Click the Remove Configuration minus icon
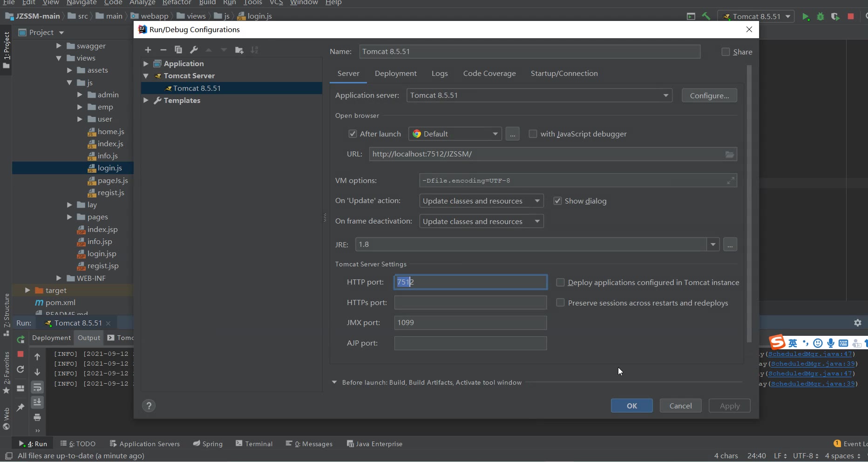 163,50
